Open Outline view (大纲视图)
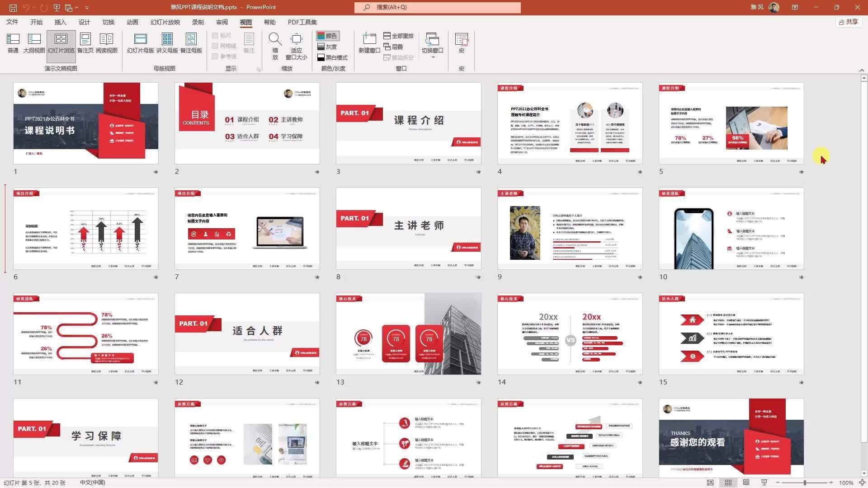The height and width of the screenshot is (488, 868). pos(34,43)
